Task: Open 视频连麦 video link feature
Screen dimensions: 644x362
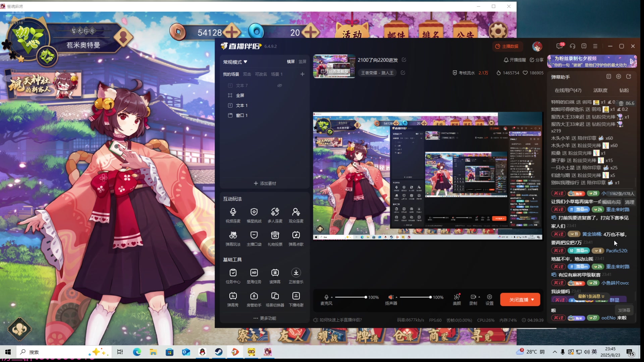Action: pyautogui.click(x=233, y=215)
